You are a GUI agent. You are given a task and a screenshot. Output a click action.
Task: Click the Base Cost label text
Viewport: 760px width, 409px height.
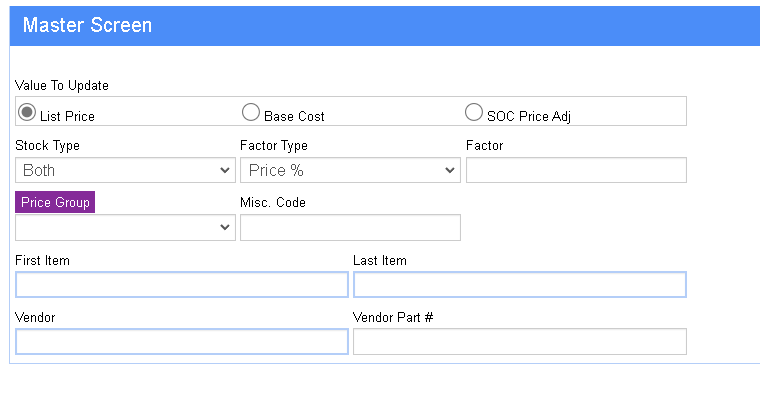click(x=294, y=116)
